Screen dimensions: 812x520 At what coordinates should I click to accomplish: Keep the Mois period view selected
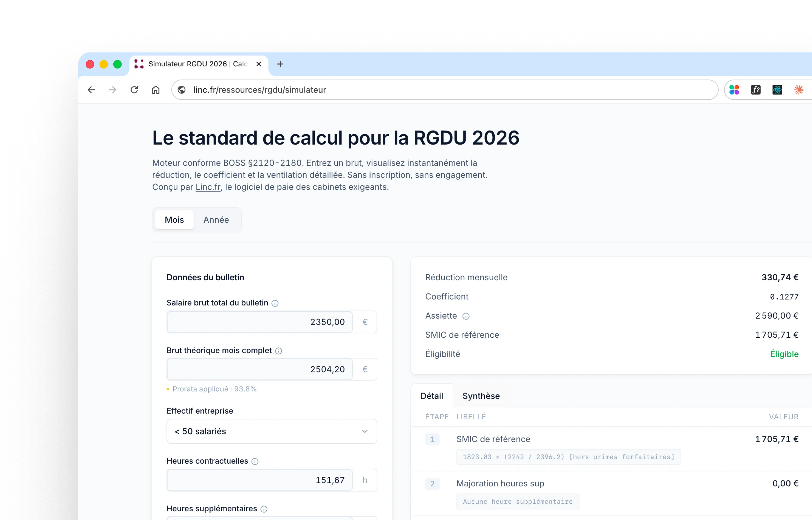(x=174, y=220)
